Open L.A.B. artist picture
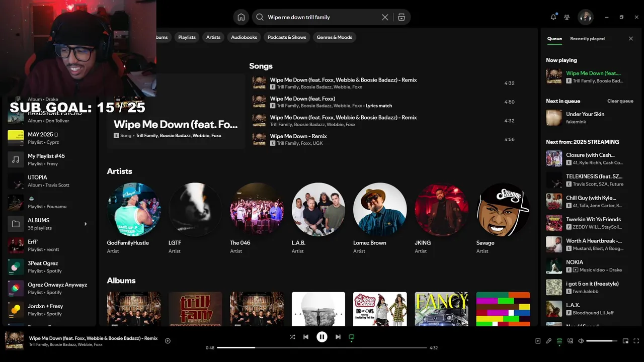The height and width of the screenshot is (362, 644). (318, 209)
